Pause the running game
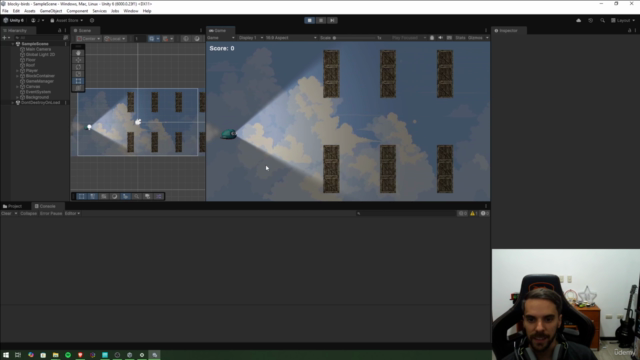This screenshot has height=360, width=640. (x=321, y=20)
